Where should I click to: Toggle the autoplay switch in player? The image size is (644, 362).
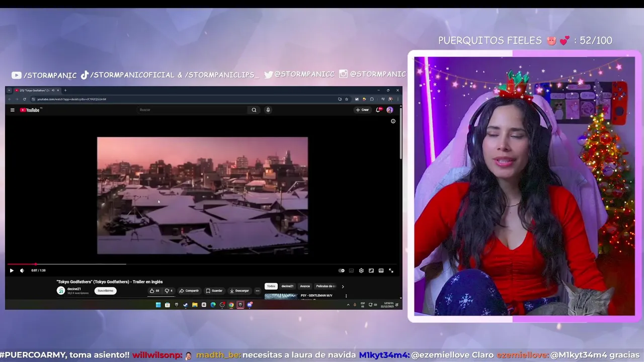pyautogui.click(x=342, y=270)
